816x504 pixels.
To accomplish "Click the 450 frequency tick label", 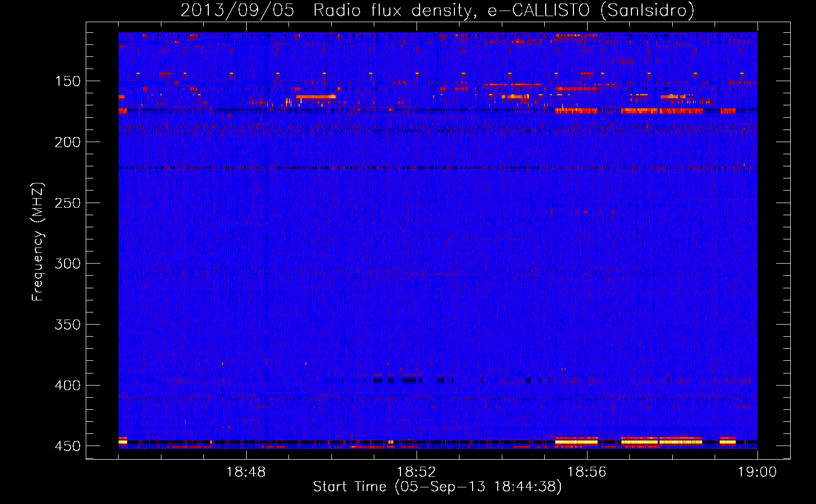I will coord(68,447).
